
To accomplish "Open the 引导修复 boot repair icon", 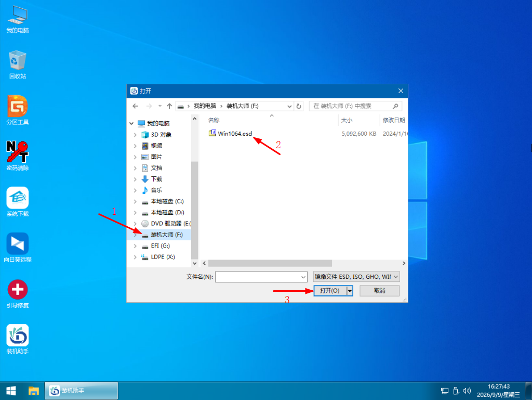I will (17, 293).
